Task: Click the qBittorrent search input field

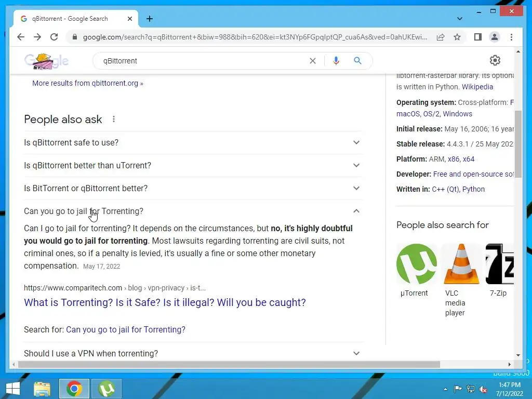Action: [204, 61]
